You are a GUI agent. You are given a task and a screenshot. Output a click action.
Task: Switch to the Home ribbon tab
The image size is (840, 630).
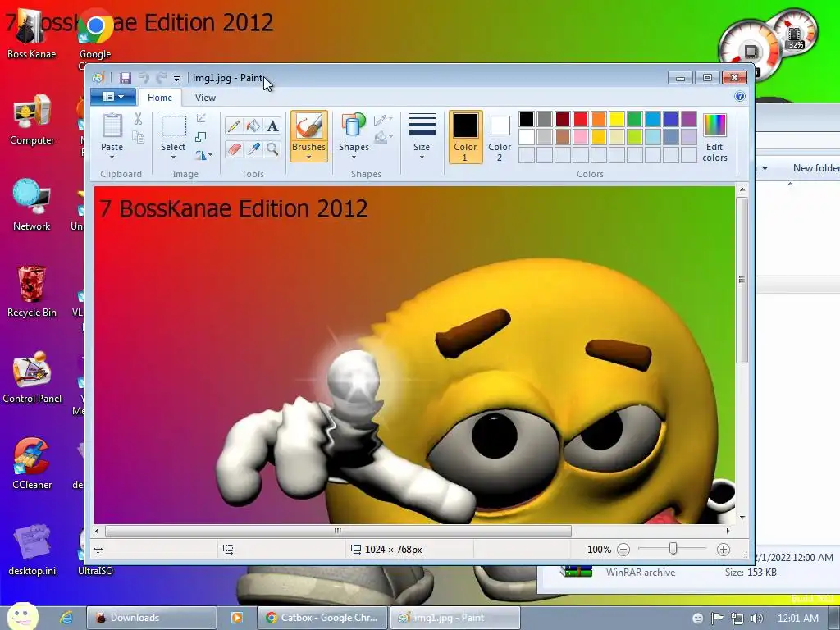point(160,98)
